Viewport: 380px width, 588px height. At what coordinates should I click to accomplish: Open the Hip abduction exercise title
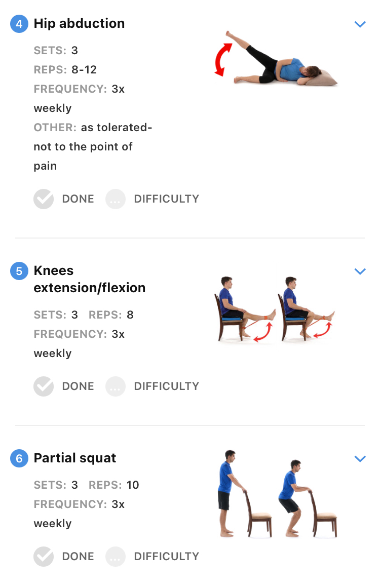79,24
